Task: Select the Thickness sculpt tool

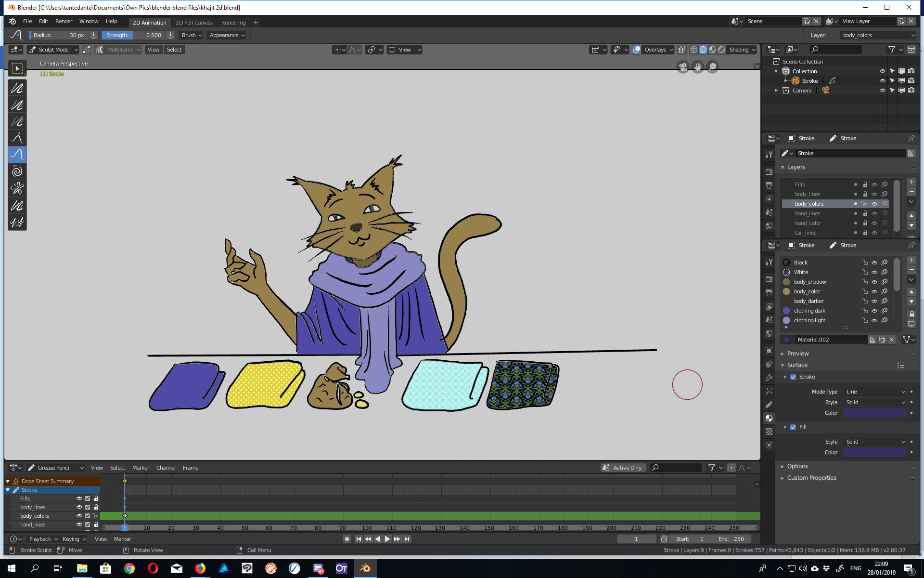Action: (17, 105)
